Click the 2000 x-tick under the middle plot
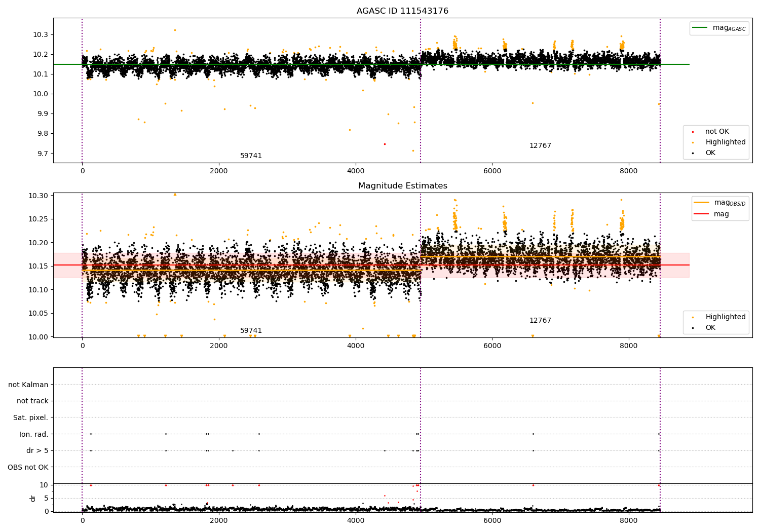Screen dimensions: 760x532 219,346
